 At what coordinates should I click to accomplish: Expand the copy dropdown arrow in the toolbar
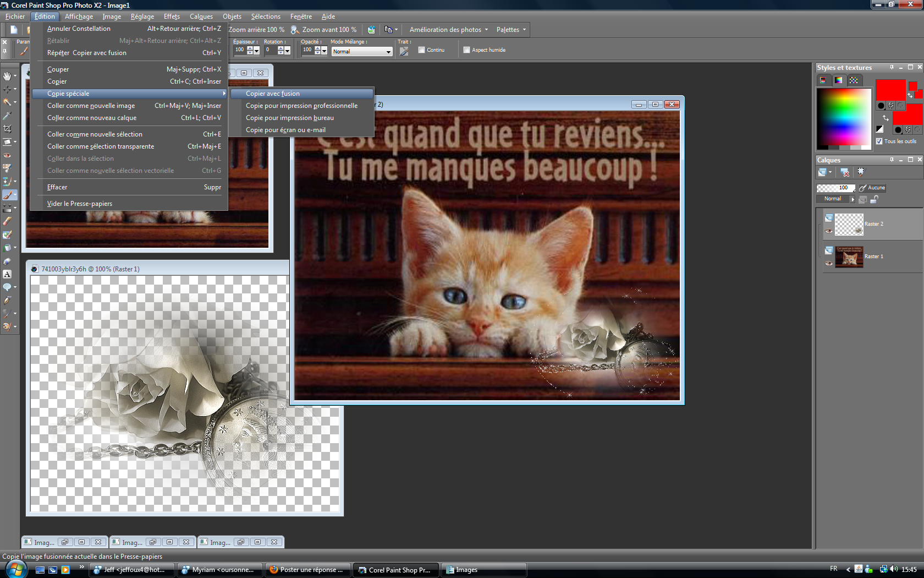click(396, 30)
